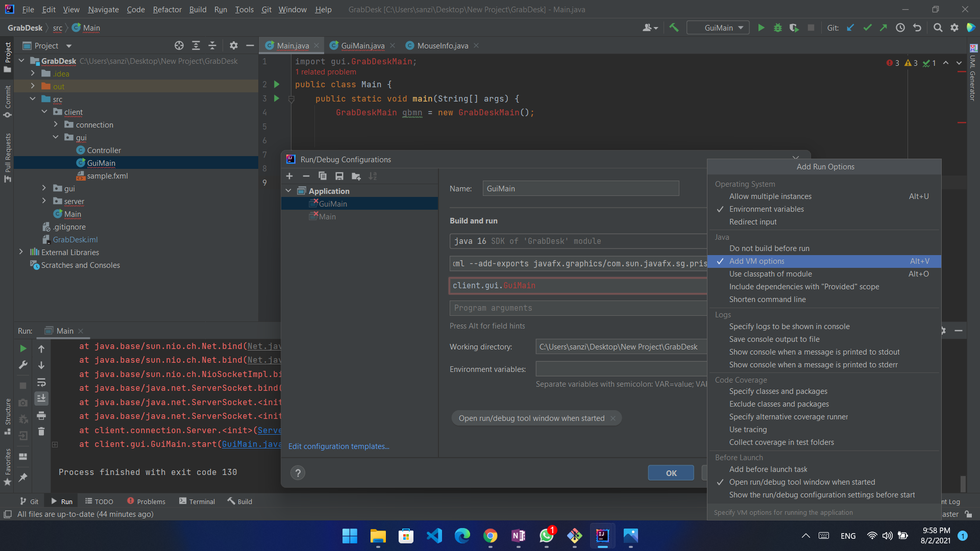The height and width of the screenshot is (551, 980).
Task: Open Edit configuration templates link
Action: point(339,446)
